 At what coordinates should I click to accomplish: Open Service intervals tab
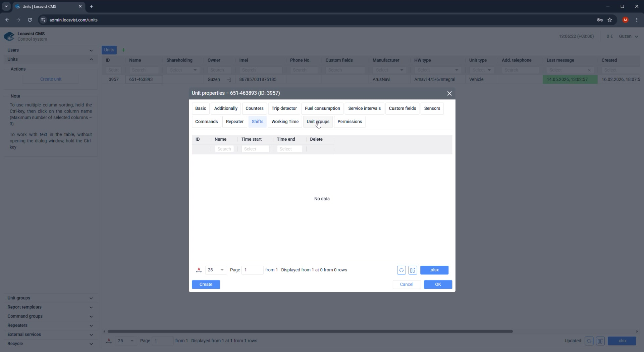point(364,108)
